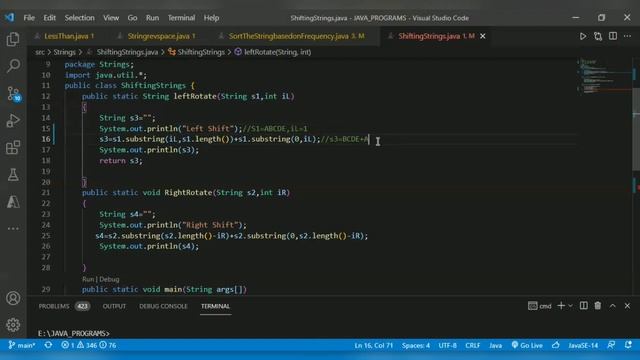
Task: Change language mode Java in status bar
Action: 496,345
